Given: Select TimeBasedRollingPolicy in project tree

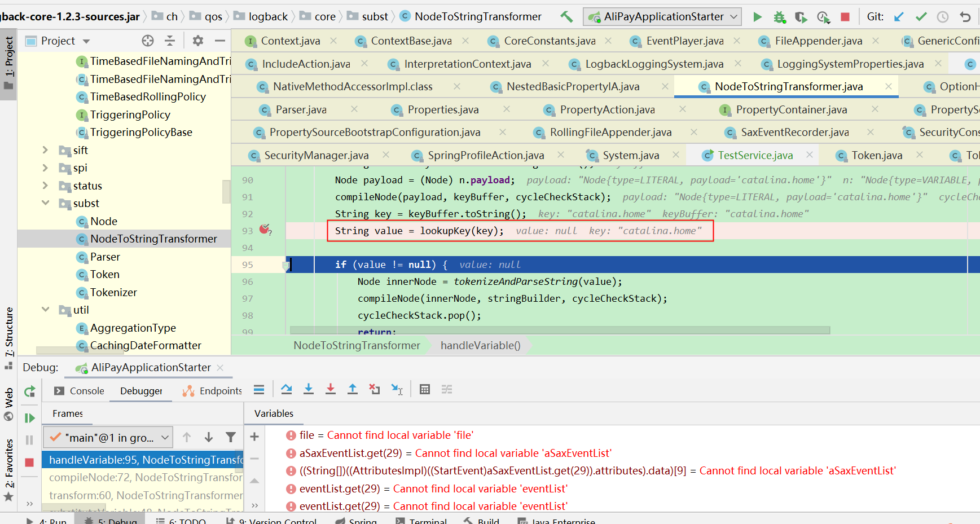Looking at the screenshot, I should (148, 96).
